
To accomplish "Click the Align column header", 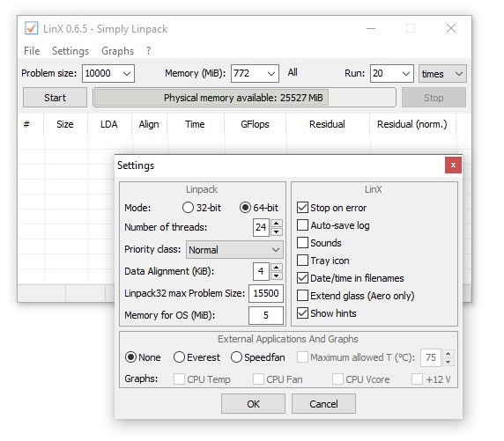I will [x=149, y=124].
